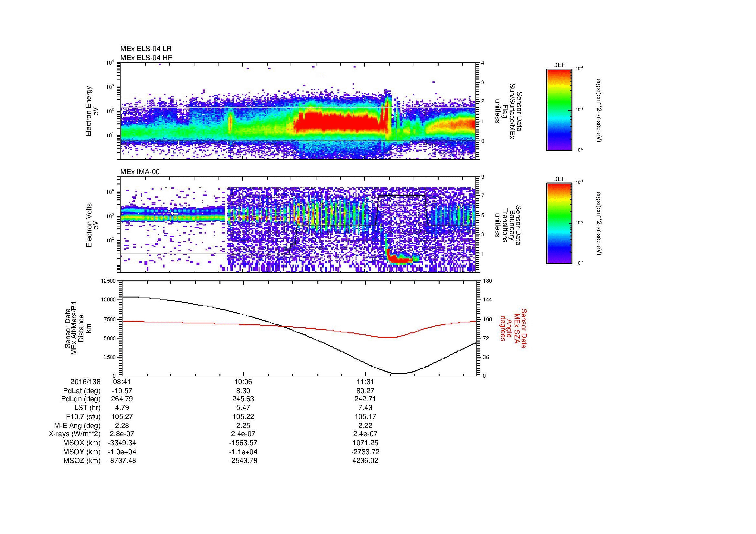Click the F10.7 value '105.27'
This screenshot has height=534, width=756.
(122, 416)
